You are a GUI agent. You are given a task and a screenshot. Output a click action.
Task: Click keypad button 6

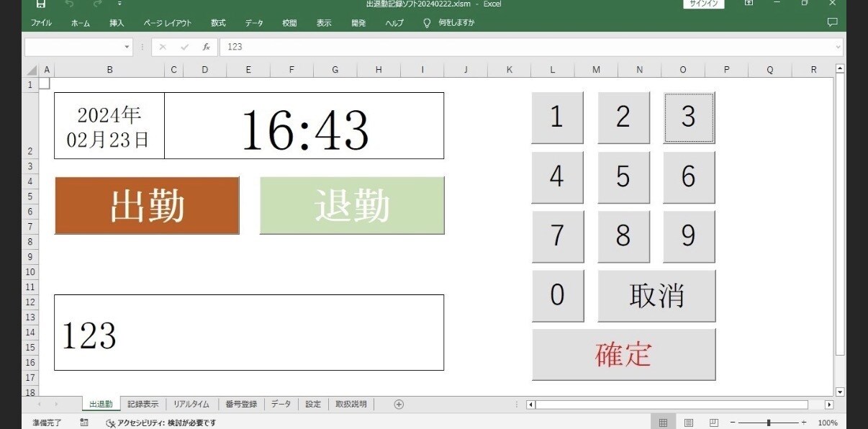click(x=689, y=176)
